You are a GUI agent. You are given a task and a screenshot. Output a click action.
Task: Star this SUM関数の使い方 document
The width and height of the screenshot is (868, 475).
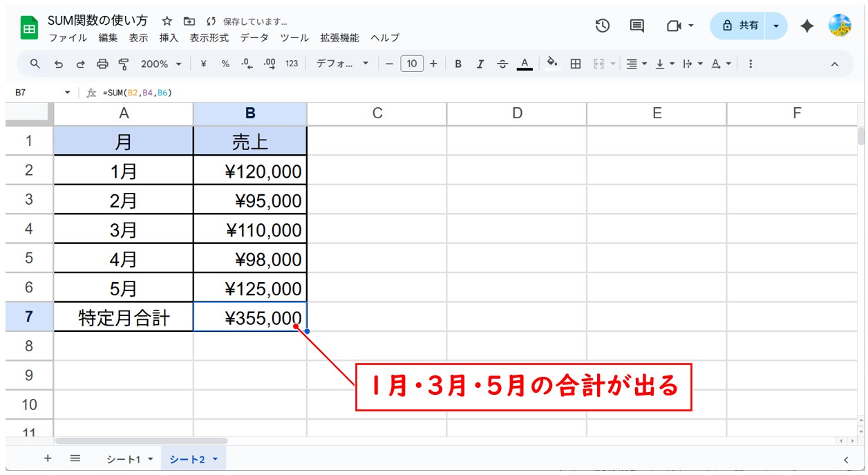[167, 21]
